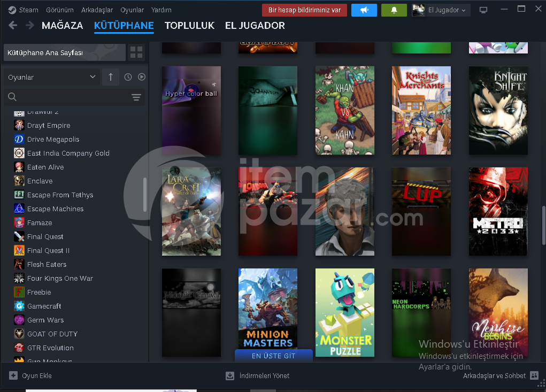Click the plus icon beside Oyun Ekle
This screenshot has height=392, width=546.
click(13, 375)
